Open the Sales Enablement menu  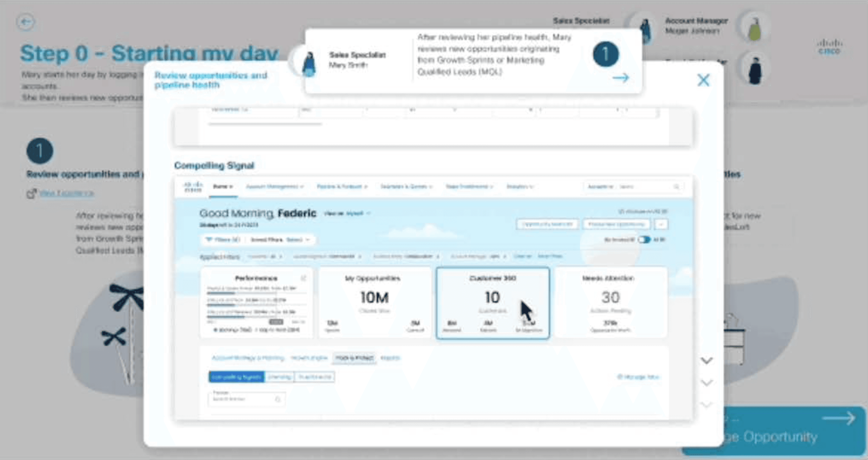tap(469, 187)
